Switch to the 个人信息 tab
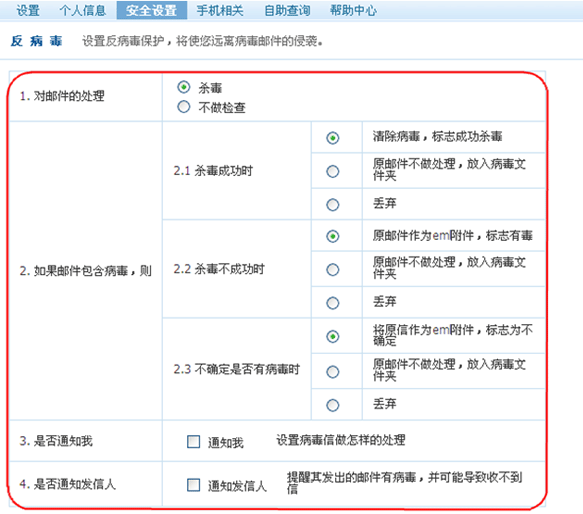This screenshot has height=514, width=583. coord(83,10)
